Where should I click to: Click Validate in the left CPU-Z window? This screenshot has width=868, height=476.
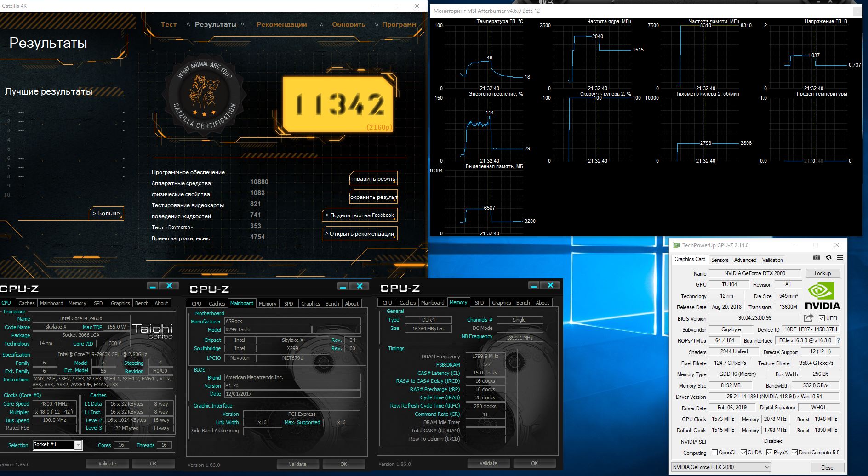pyautogui.click(x=107, y=464)
